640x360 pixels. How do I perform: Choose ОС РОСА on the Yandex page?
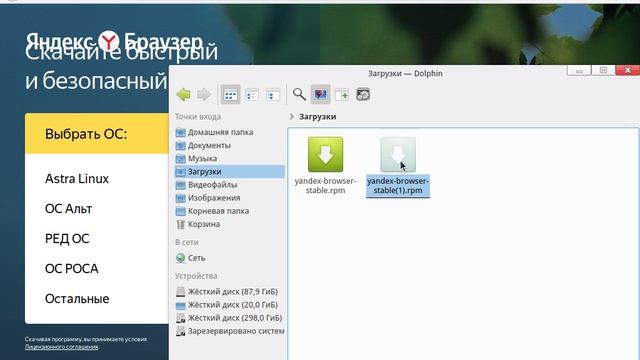[71, 269]
